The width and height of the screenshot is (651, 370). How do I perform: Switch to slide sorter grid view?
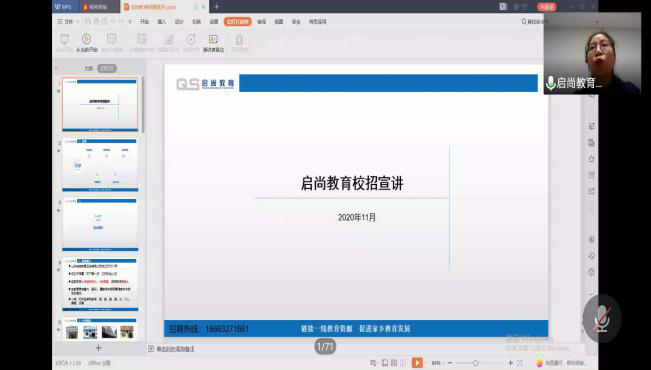point(394,363)
